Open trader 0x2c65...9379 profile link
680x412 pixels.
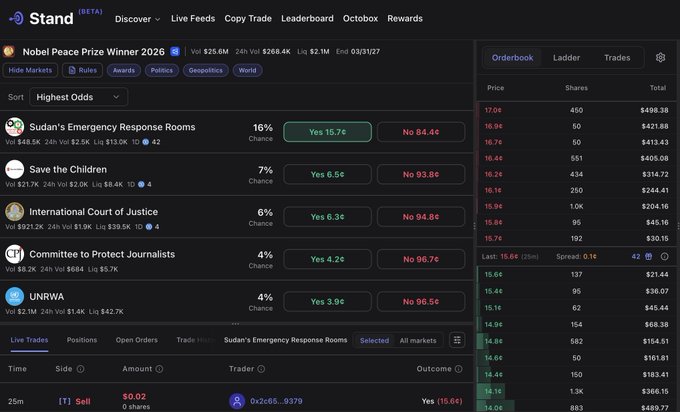tap(276, 401)
